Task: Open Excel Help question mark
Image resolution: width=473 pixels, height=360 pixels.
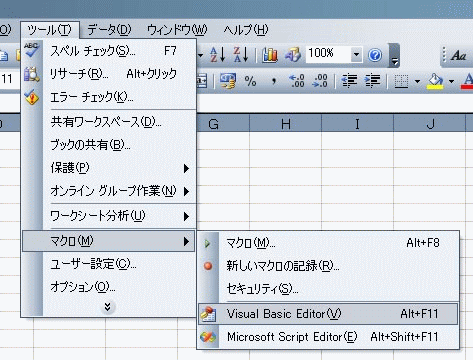Action: tap(375, 55)
